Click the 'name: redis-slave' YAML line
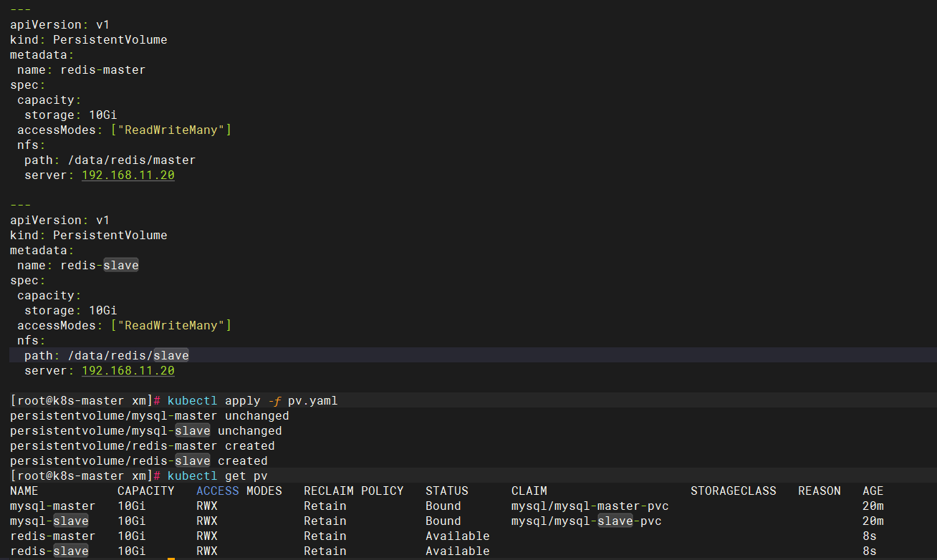 pyautogui.click(x=78, y=265)
